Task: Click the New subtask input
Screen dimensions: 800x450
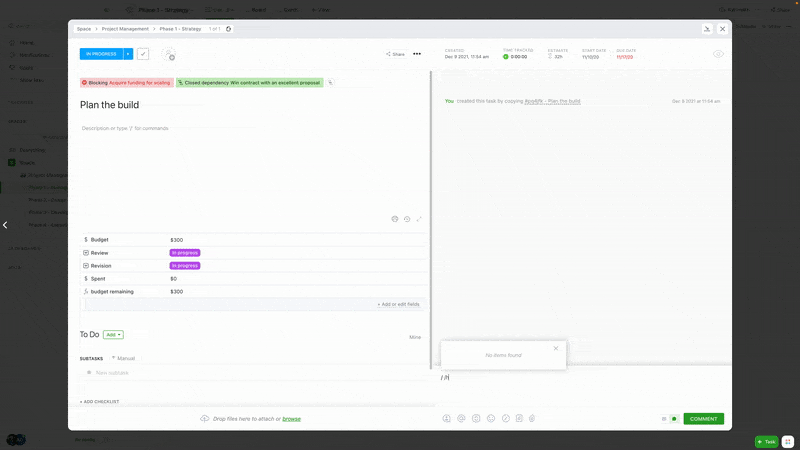Action: click(112, 373)
